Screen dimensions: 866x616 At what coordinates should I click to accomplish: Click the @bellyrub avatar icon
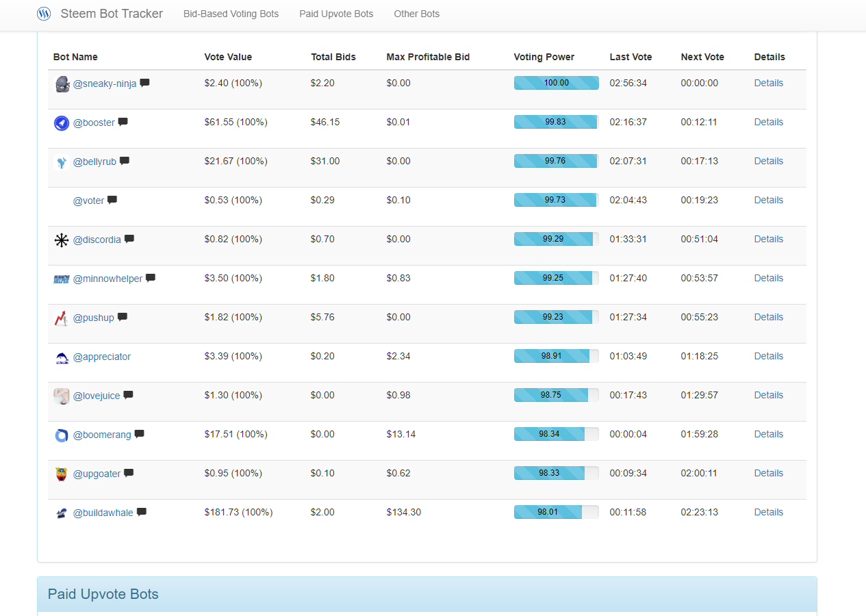[x=62, y=162]
